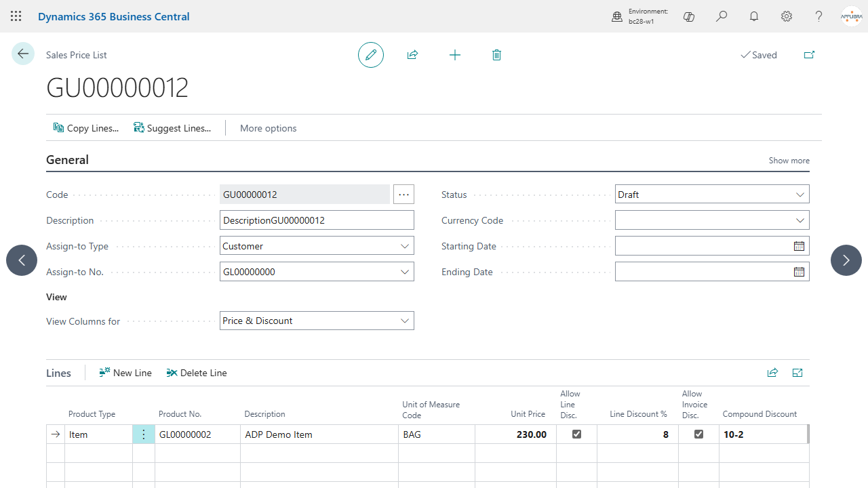Expand the Currency Code dropdown
Image resolution: width=868 pixels, height=488 pixels.
800,220
